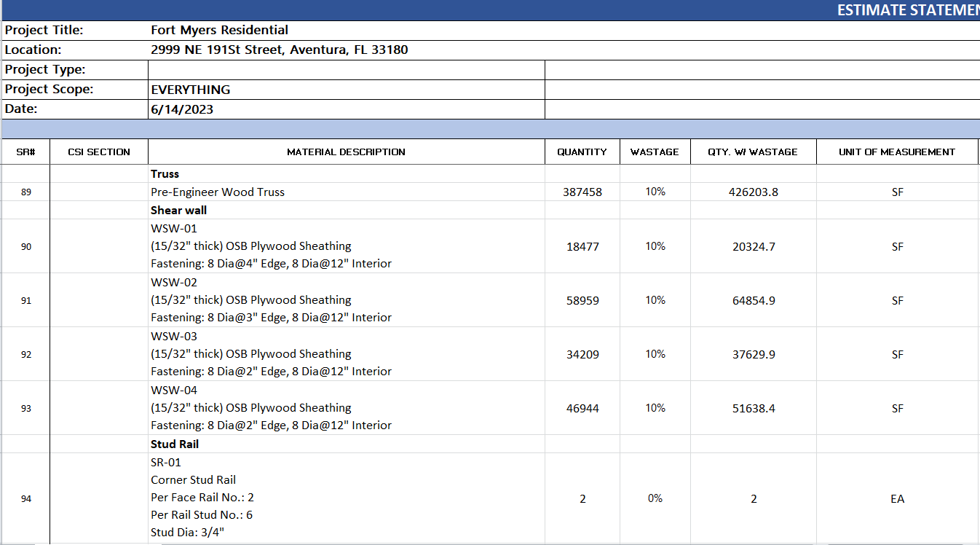Screen dimensions: 980x545
Task: Click the 'ESTIMATE STATEMENT' title banner
Action: click(490, 10)
